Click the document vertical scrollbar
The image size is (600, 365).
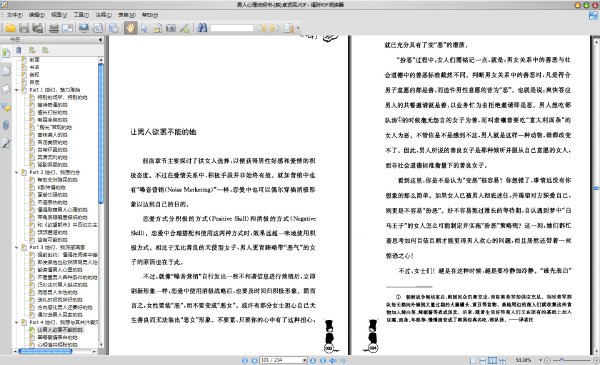tap(596, 188)
